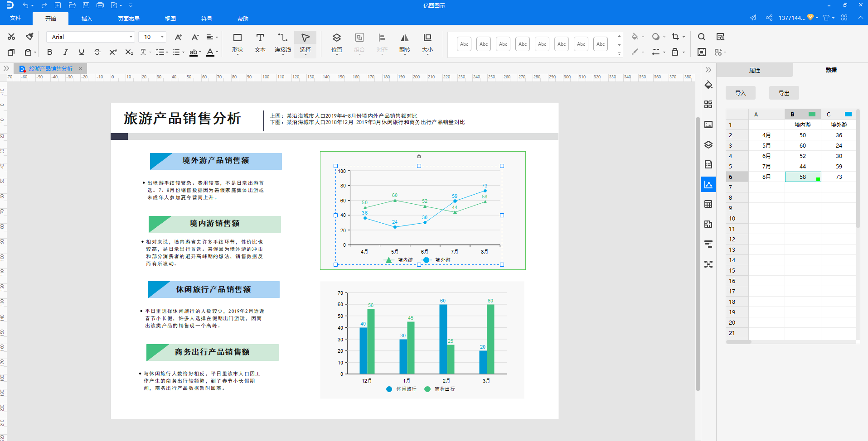Click the green swatch in column B header
Viewport: 868px width, 441px height.
pyautogui.click(x=812, y=114)
